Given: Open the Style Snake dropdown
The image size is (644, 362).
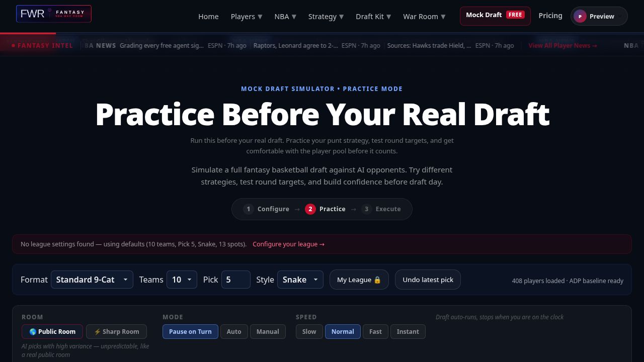Looking at the screenshot, I should pos(300,280).
